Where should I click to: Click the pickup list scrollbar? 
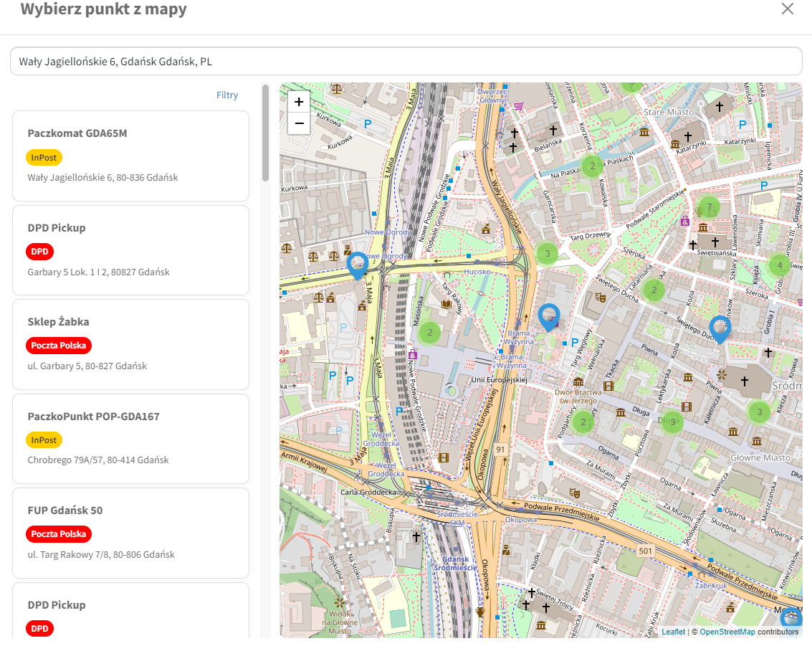coord(265,133)
